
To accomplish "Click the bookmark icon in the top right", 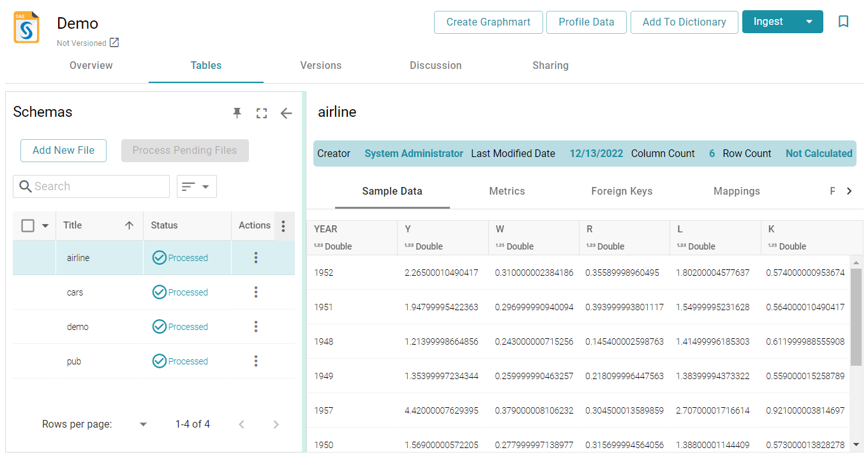I will [x=843, y=21].
